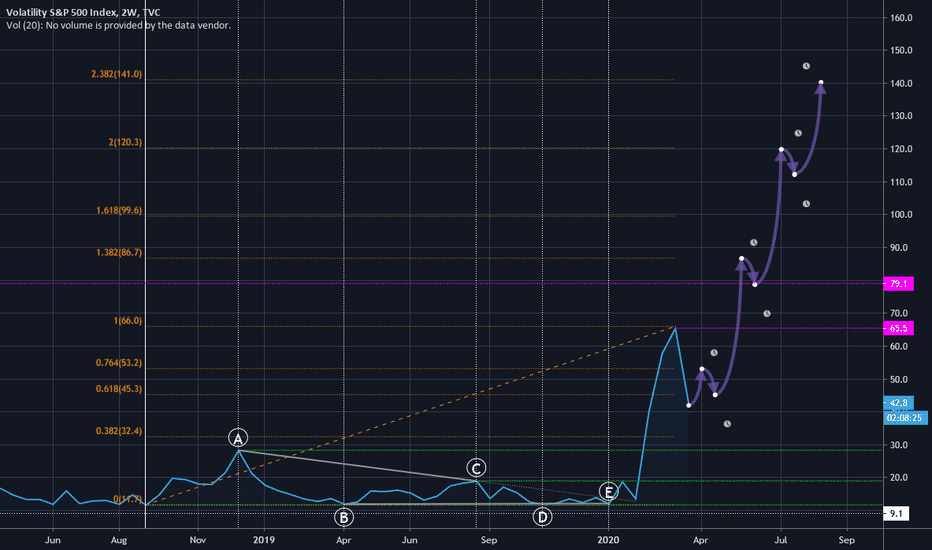Click the 2019 year label on the time axis

264,540
